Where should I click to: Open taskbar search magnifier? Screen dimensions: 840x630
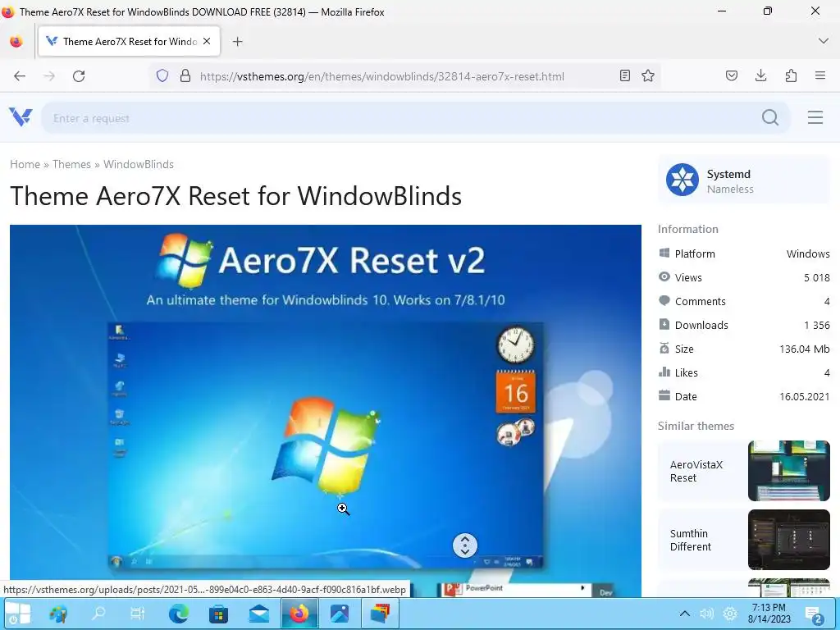[x=98, y=614]
